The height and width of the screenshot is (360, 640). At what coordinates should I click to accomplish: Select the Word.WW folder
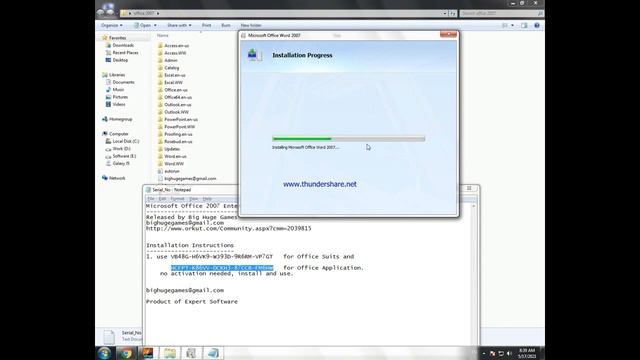pos(174,163)
